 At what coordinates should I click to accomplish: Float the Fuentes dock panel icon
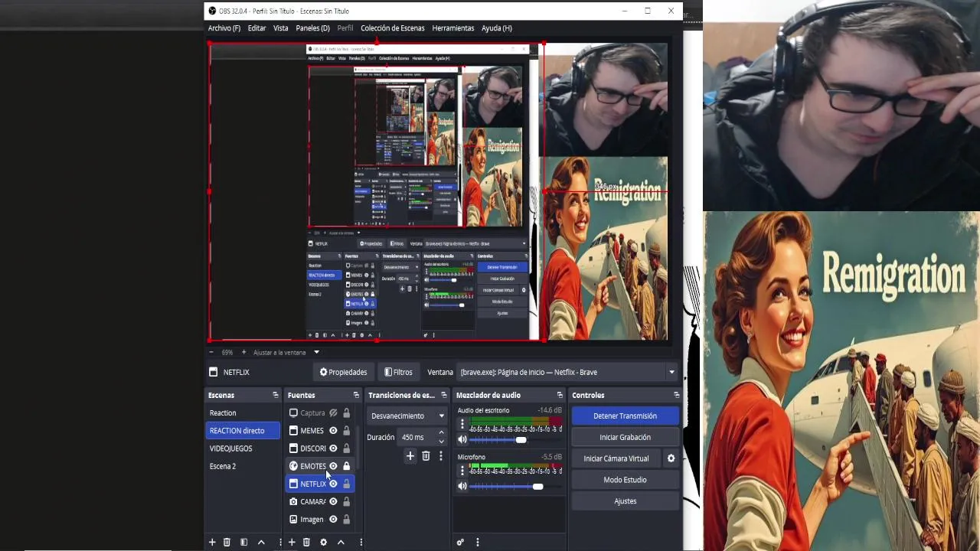[356, 395]
